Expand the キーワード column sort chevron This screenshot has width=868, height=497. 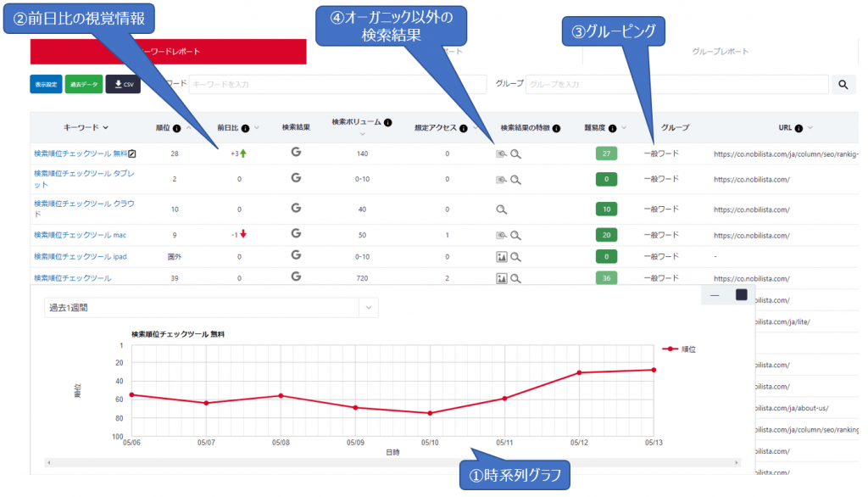(106, 128)
